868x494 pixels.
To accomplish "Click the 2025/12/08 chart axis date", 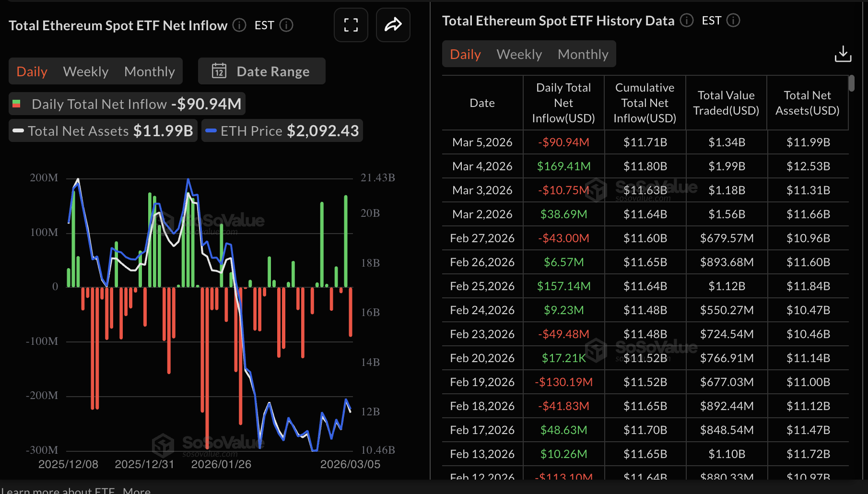I will click(x=68, y=464).
